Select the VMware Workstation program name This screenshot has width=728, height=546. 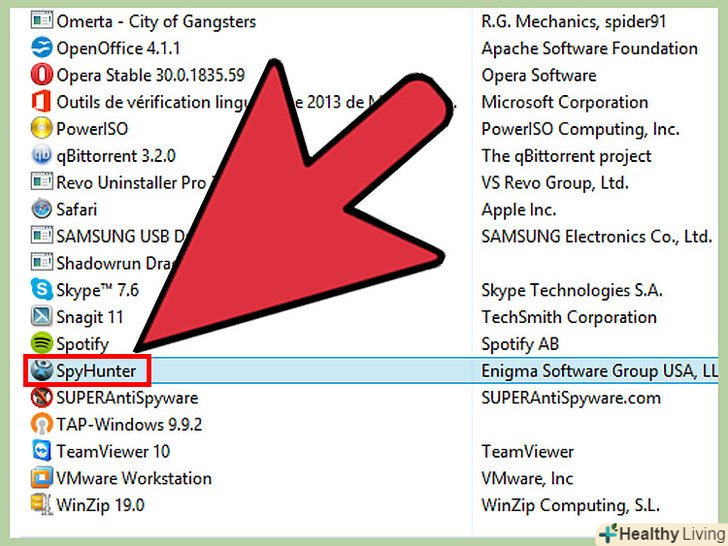pyautogui.click(x=134, y=479)
